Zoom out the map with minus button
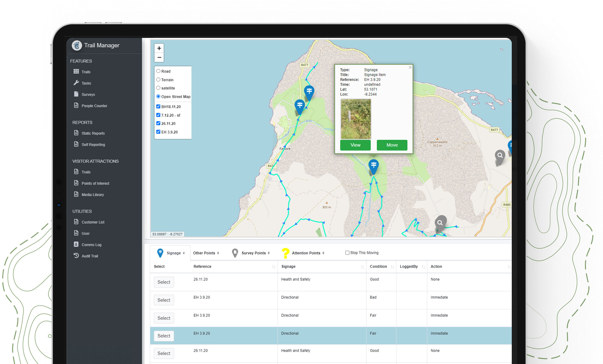Viewport: 603px width, 364px height. click(159, 58)
